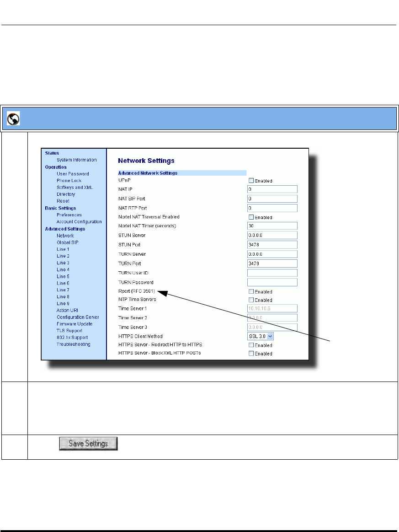Open Account Configuration page

(x=79, y=221)
